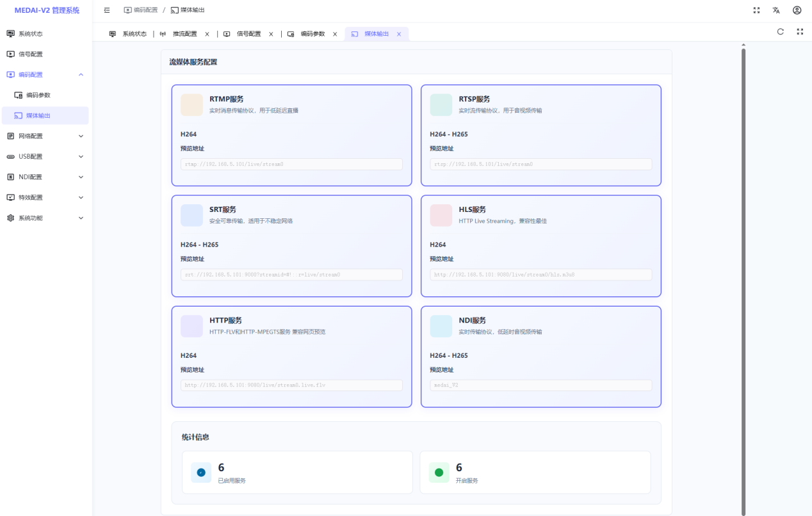Collapse the 编码配置 sidebar group
The image size is (812, 516).
(x=81, y=75)
